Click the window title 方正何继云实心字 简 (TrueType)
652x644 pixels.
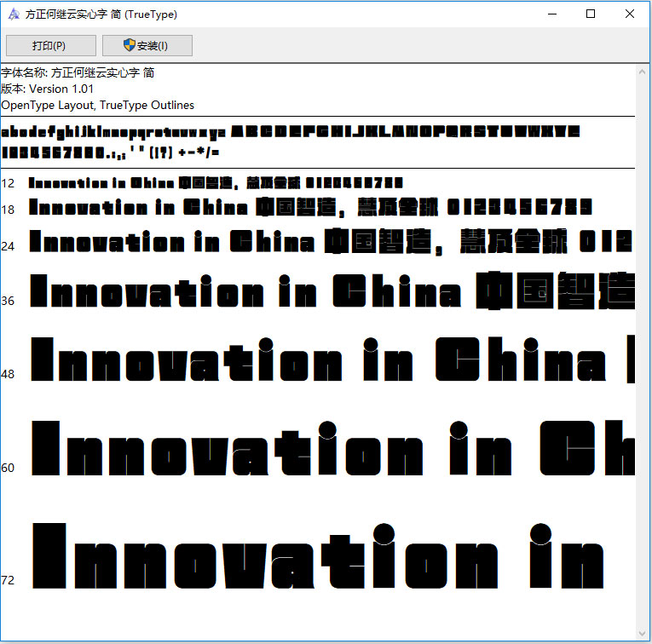coord(101,14)
